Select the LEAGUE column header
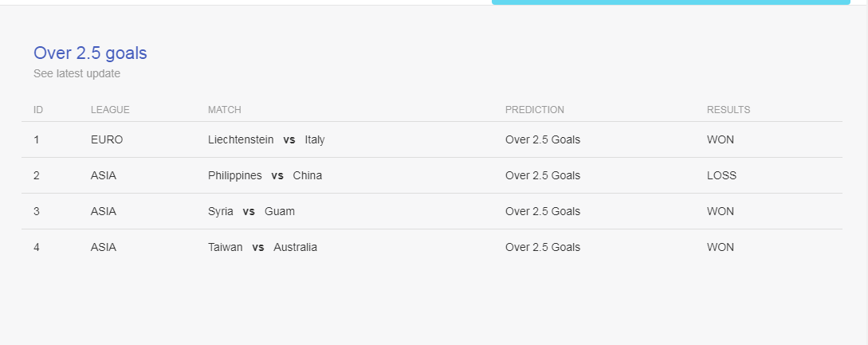Image resolution: width=868 pixels, height=345 pixels. coord(110,110)
